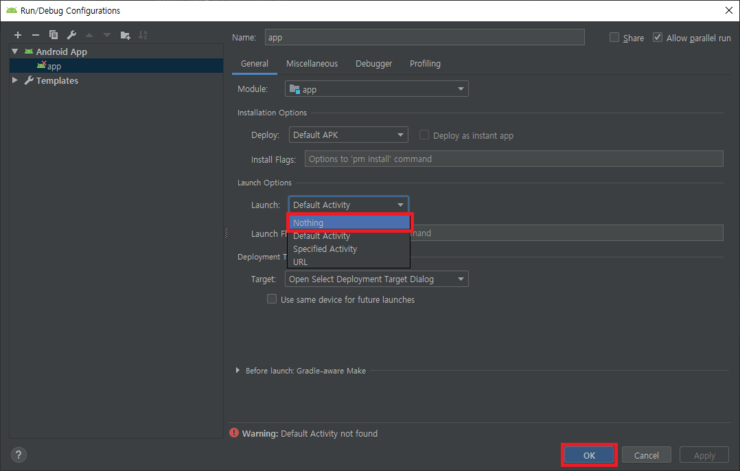Check Use same device for future launches

click(x=272, y=299)
